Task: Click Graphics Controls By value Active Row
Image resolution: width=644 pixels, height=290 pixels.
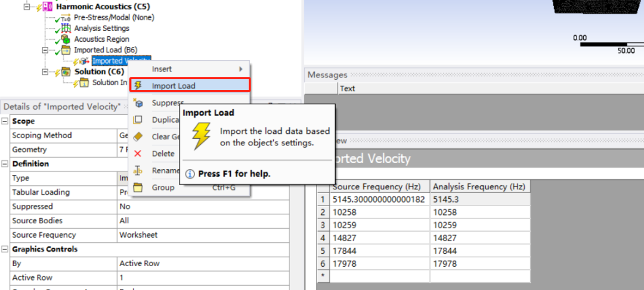Action: pyautogui.click(x=203, y=263)
